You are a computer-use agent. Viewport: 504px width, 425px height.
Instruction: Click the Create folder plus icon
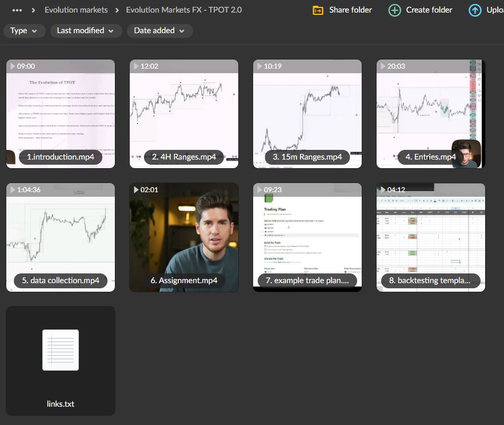coord(394,10)
